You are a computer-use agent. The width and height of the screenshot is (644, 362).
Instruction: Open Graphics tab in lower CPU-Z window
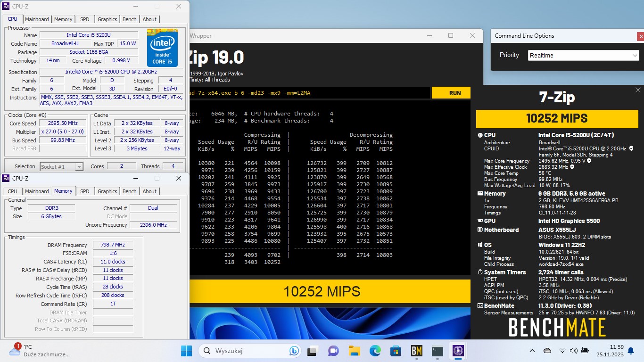coord(107,191)
